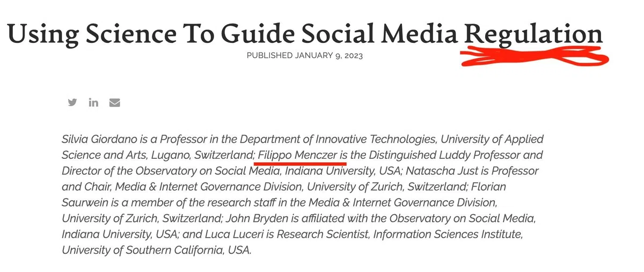This screenshot has height=272, width=644.
Task: Click the author name John Bryden
Action: pyautogui.click(x=254, y=219)
